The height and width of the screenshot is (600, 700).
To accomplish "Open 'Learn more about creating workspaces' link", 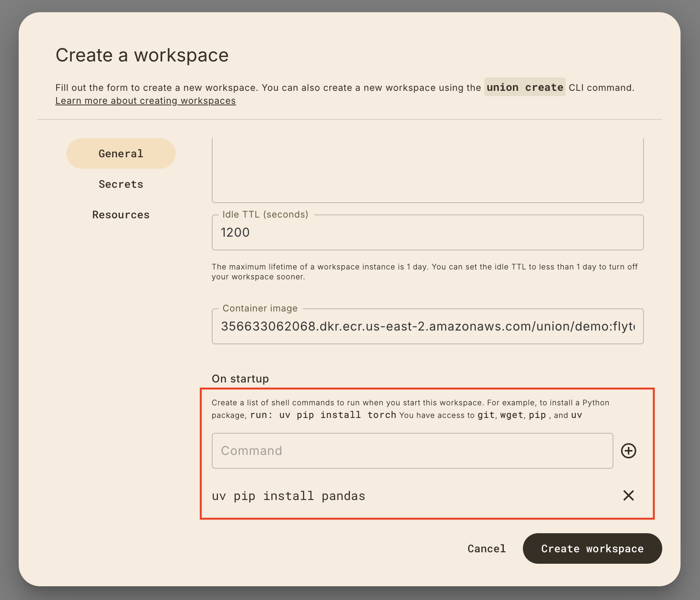I will click(x=145, y=101).
